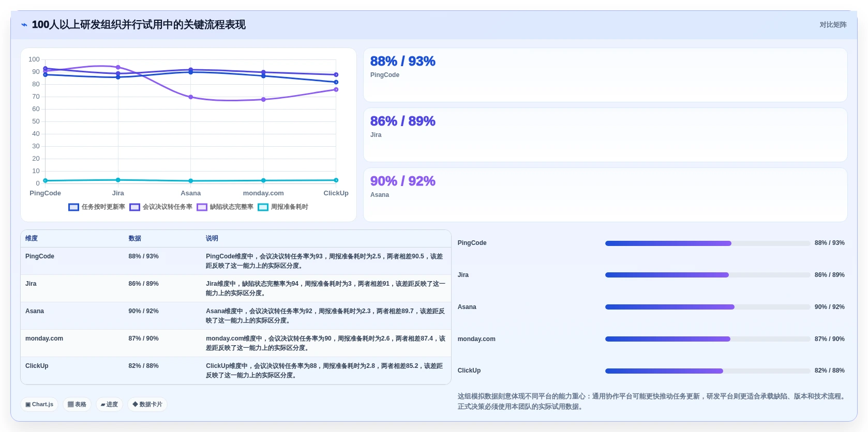868x432 pixels.
Task: Click the purple monday.com data point near 68
Action: [263, 99]
